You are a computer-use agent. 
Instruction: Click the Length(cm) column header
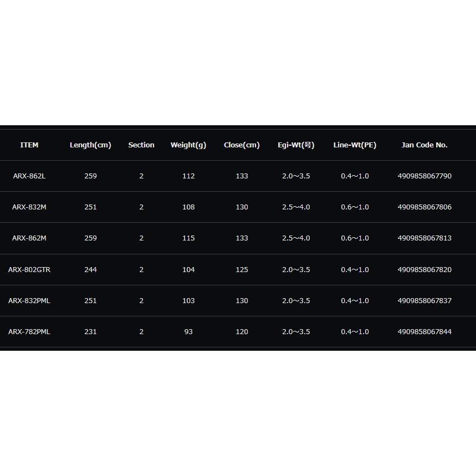click(x=90, y=145)
